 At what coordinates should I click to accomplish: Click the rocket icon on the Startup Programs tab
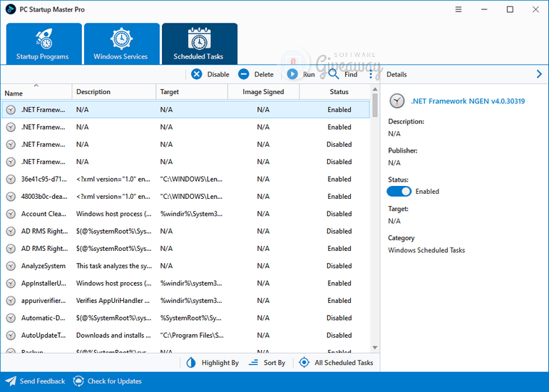44,39
